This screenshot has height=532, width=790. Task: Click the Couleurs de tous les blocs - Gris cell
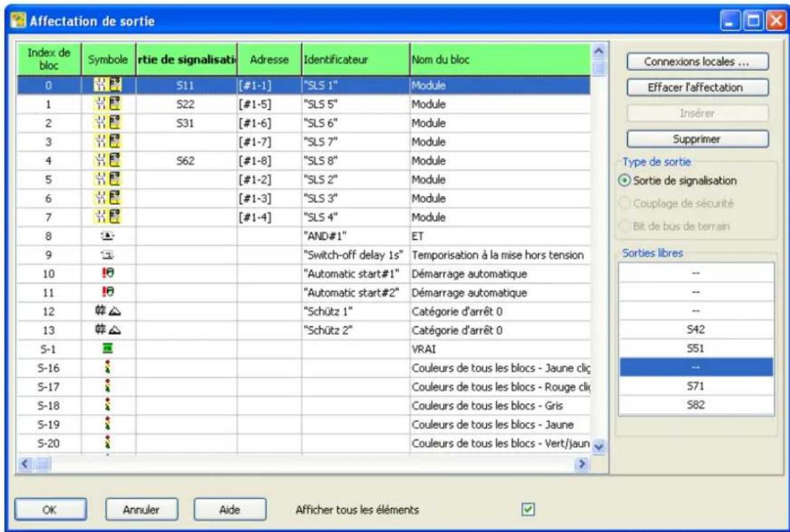[x=500, y=406]
